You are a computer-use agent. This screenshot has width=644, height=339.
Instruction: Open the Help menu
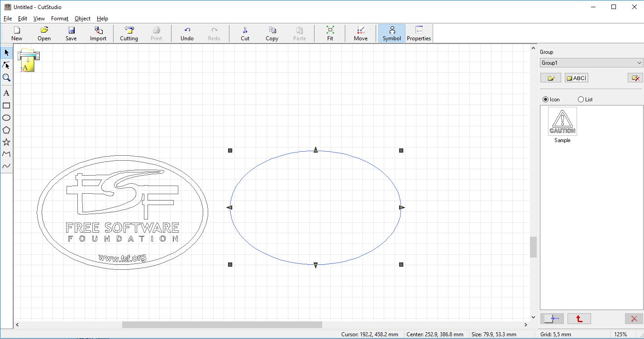point(102,19)
